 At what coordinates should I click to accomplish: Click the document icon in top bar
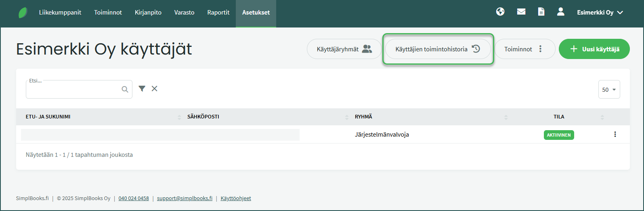click(x=541, y=12)
